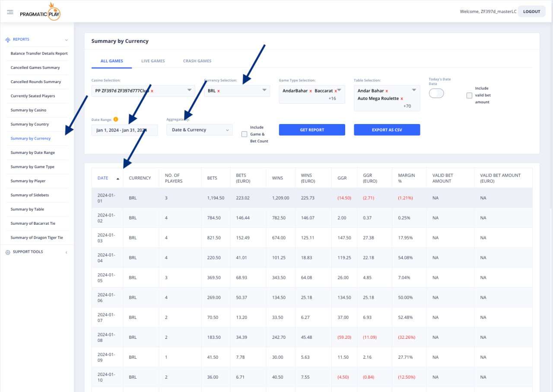Click the GGR (EURO) column header
The height and width of the screenshot is (392, 553).
point(370,178)
